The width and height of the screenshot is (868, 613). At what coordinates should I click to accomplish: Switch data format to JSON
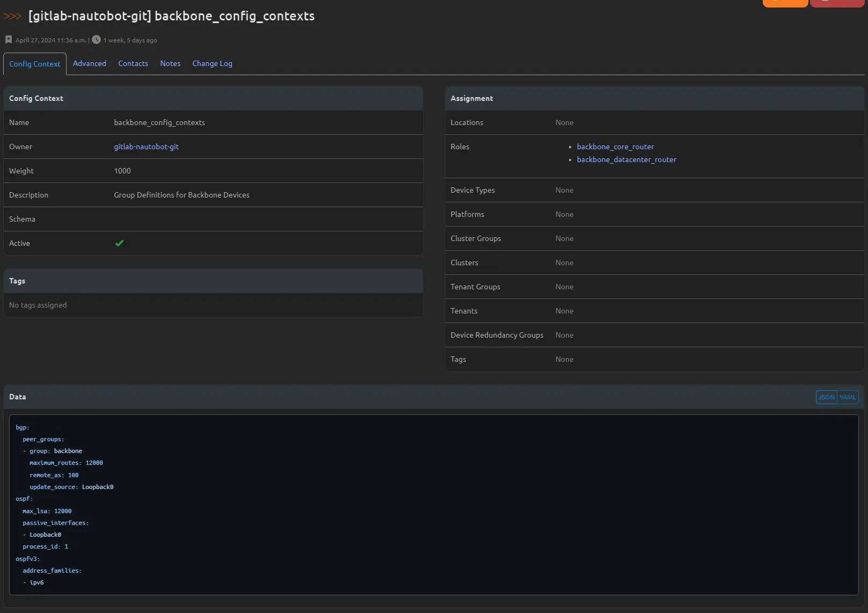point(826,397)
